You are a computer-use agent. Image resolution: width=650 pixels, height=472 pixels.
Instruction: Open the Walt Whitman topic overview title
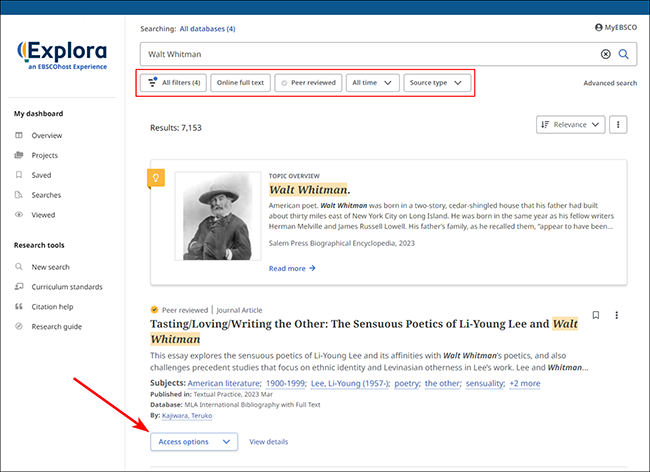click(x=309, y=190)
